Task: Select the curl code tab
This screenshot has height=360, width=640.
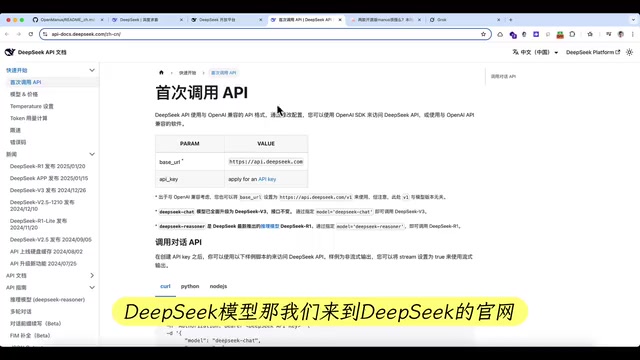Action: pos(165,286)
